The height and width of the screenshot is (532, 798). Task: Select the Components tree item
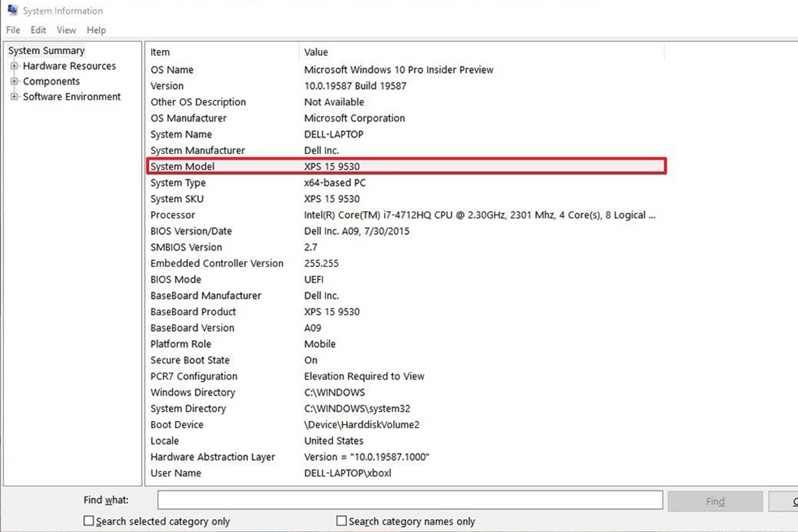[51, 81]
